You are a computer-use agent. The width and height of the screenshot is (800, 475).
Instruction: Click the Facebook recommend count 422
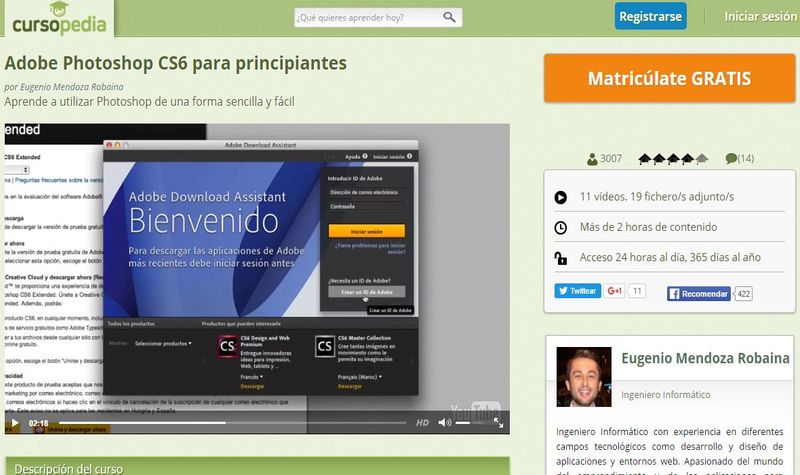743,294
